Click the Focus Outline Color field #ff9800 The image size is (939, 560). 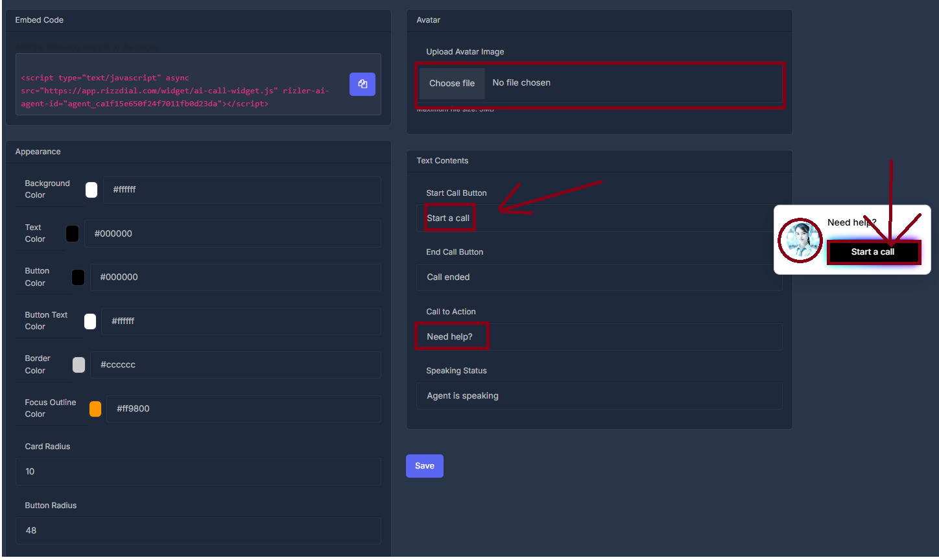244,408
